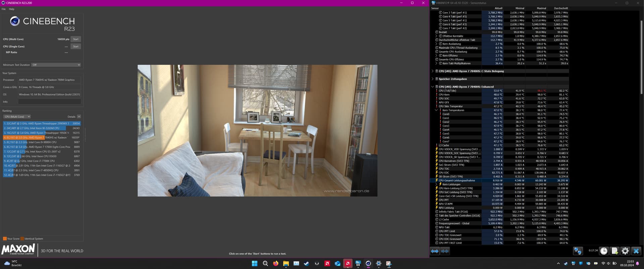Open the CPU (Multi Core) ranking dropdown
The height and width of the screenshot is (269, 644).
(x=17, y=117)
